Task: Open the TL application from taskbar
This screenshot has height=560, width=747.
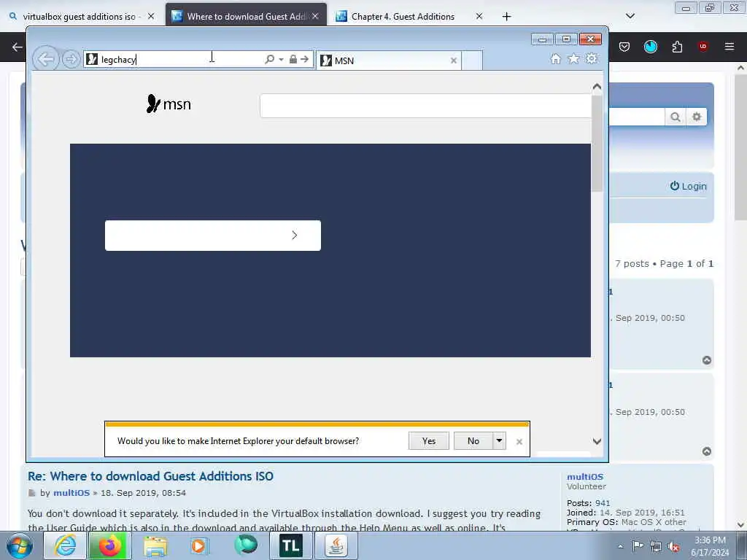Action: pos(290,545)
